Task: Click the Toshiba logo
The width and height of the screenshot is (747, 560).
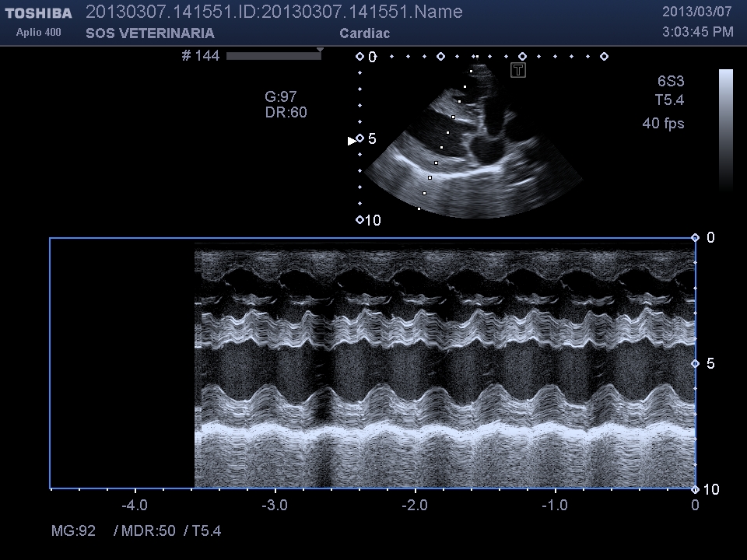Action: [x=38, y=13]
